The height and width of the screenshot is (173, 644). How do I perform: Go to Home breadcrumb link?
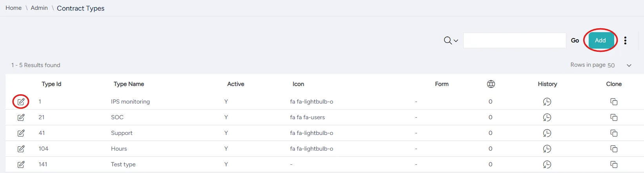coord(14,8)
